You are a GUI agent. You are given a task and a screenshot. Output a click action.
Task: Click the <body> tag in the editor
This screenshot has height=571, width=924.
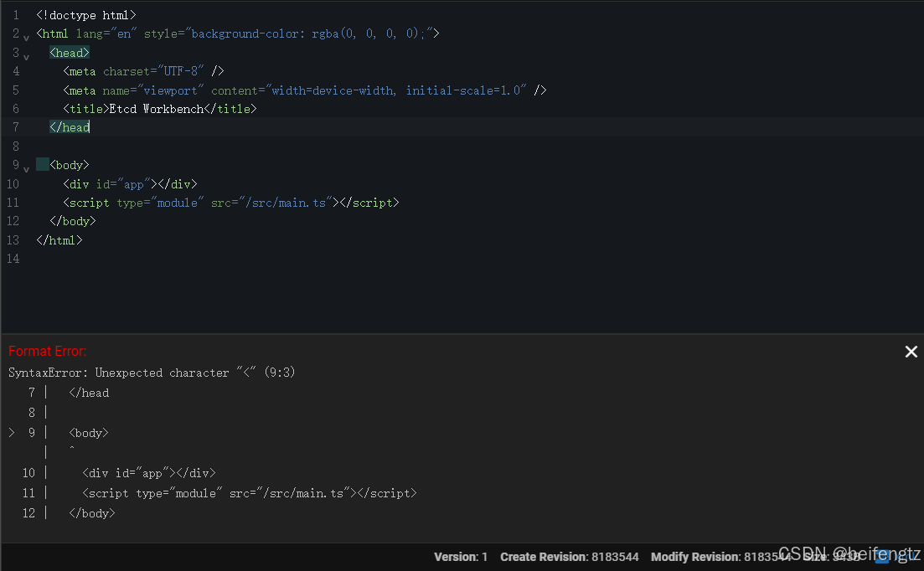pos(70,165)
